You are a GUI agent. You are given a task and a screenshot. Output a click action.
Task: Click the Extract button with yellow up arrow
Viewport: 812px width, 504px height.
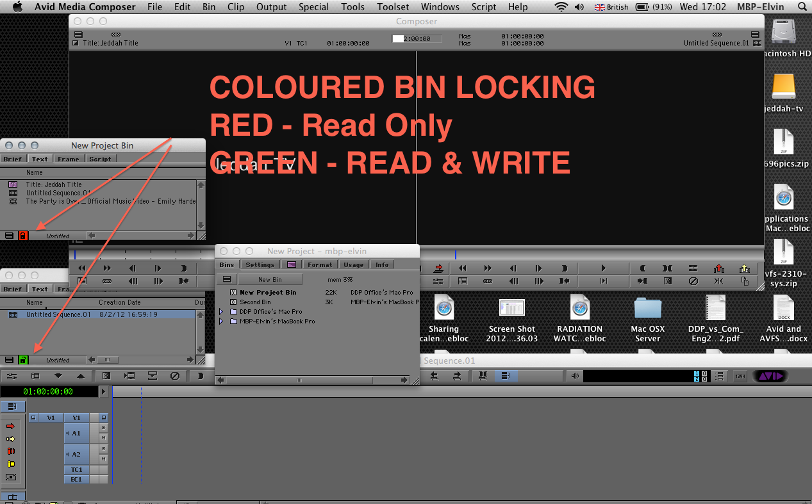[744, 268]
